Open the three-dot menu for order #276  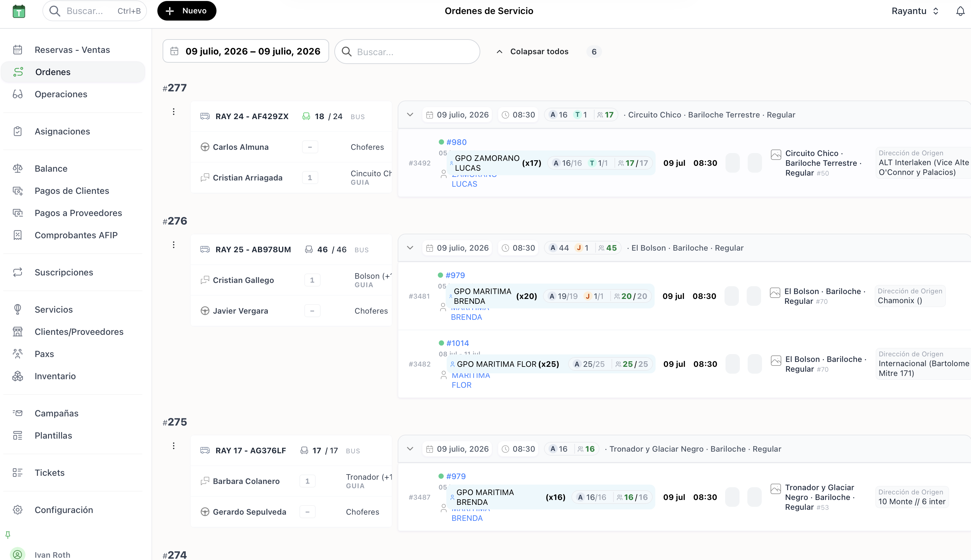click(174, 245)
